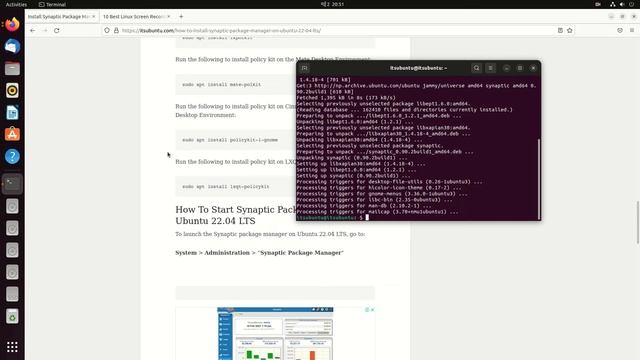The height and width of the screenshot is (360, 640).
Task: Open the network status icon in top bar
Action: tap(613, 4)
